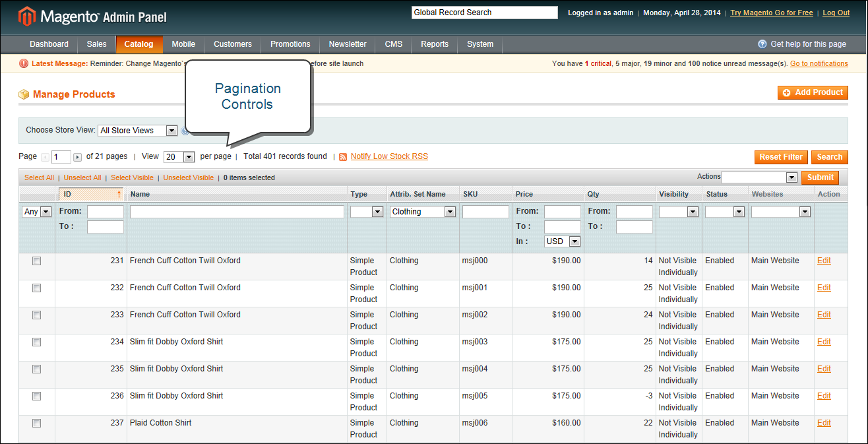Click Try Magento Go for Free link
The width and height of the screenshot is (868, 444).
pyautogui.click(x=772, y=13)
